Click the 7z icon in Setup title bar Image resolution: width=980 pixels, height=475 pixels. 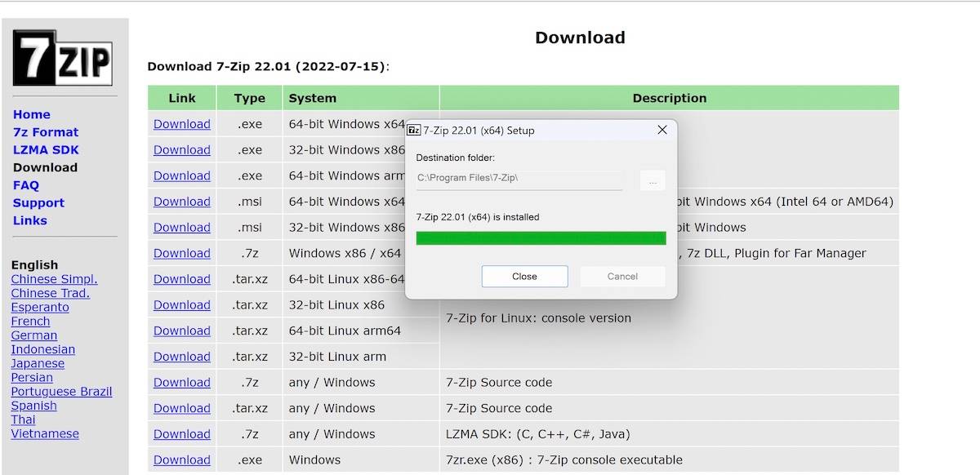click(414, 131)
